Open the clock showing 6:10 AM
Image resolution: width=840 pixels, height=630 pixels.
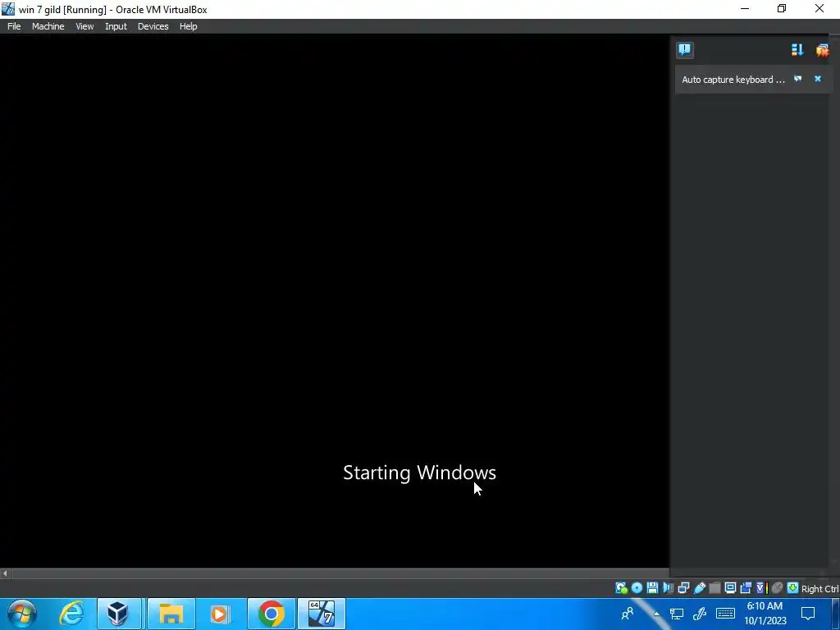pyautogui.click(x=765, y=614)
